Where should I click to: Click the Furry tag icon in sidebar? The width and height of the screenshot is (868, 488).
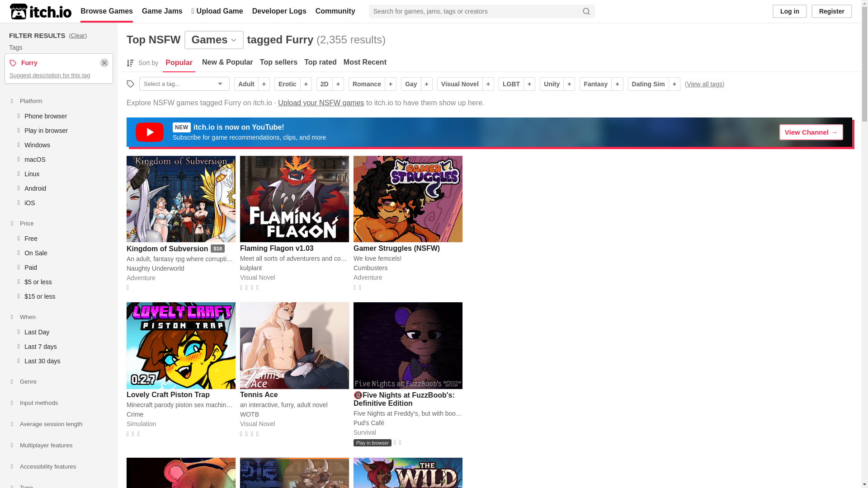[13, 63]
